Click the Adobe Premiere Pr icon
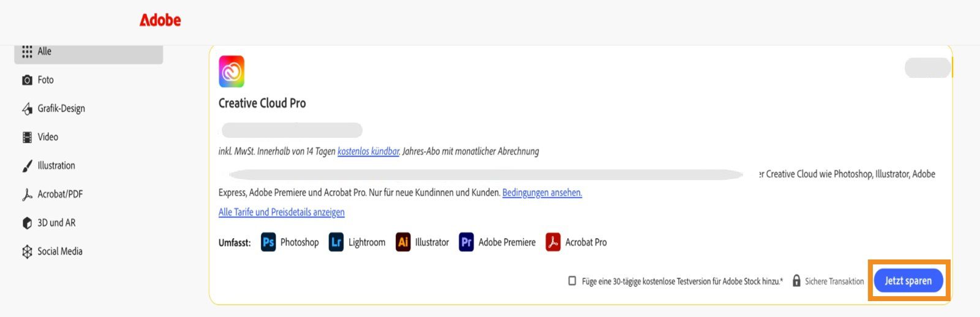 point(466,242)
